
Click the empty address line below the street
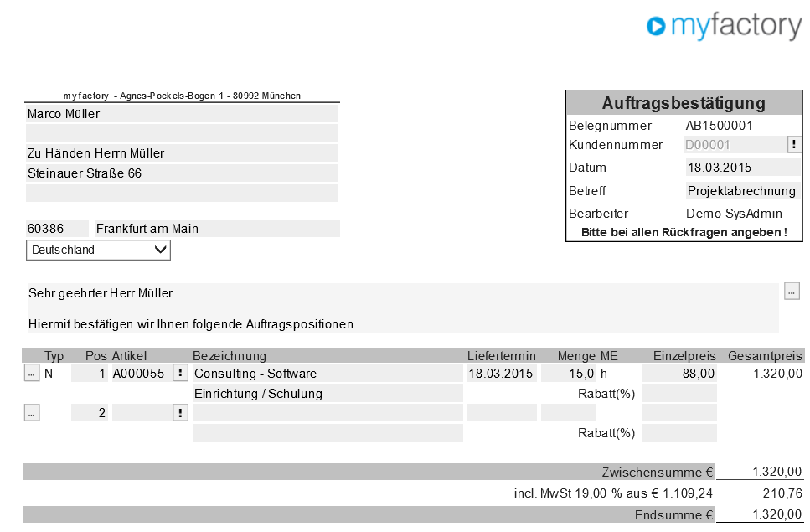click(x=183, y=193)
